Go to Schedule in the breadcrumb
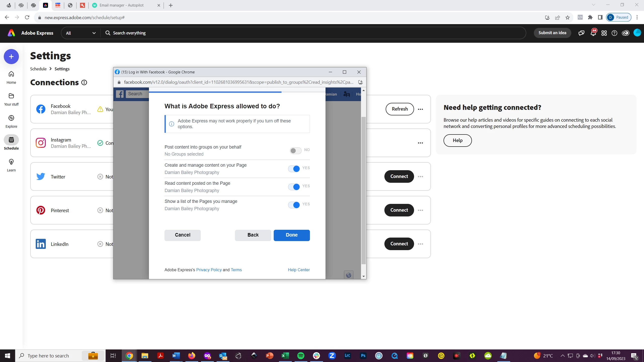Screen dimensions: 644x362 (38, 69)
